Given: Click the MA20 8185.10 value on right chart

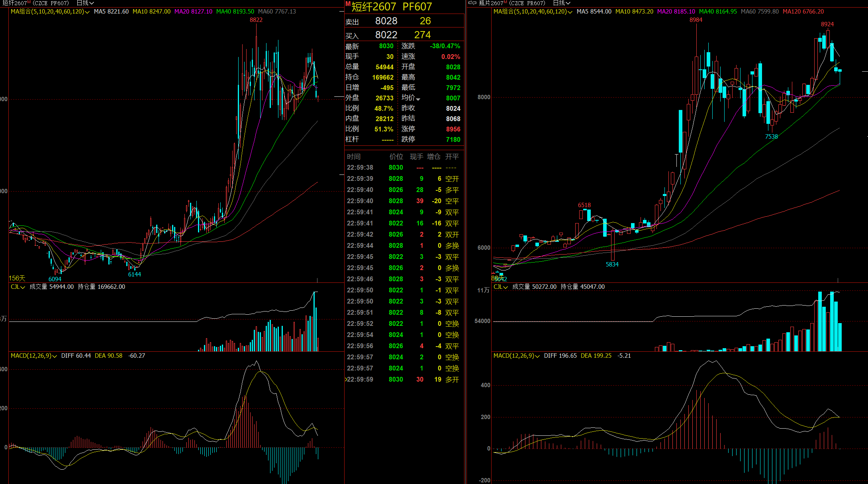Looking at the screenshot, I should (676, 12).
